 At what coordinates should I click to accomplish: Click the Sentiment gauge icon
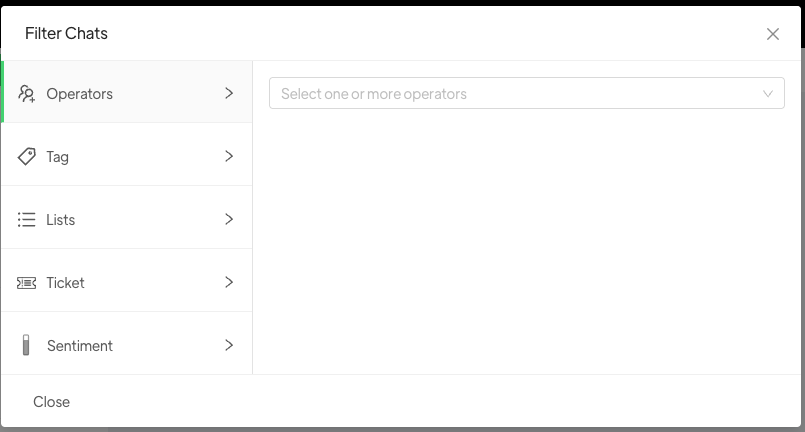click(x=27, y=346)
